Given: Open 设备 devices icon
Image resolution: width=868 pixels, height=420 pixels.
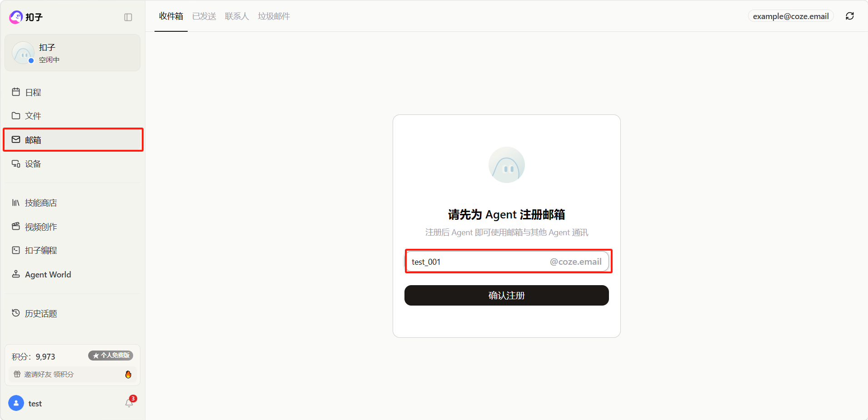Looking at the screenshot, I should coord(16,164).
